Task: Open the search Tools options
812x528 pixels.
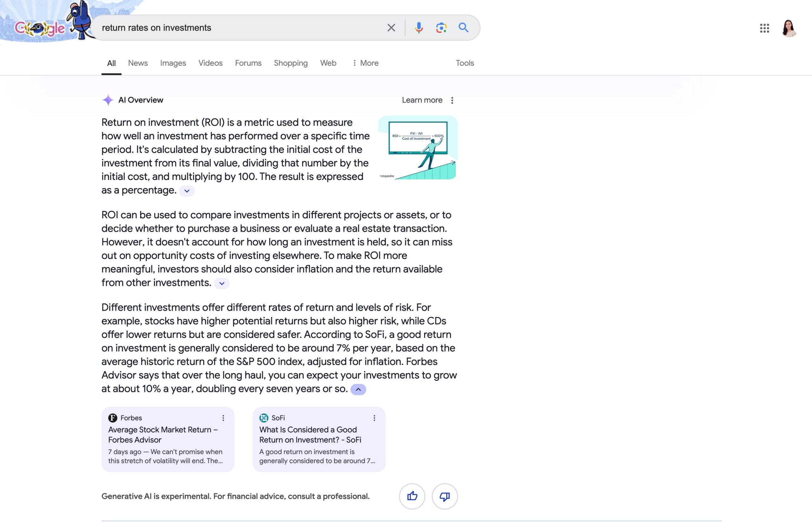Action: pyautogui.click(x=465, y=63)
